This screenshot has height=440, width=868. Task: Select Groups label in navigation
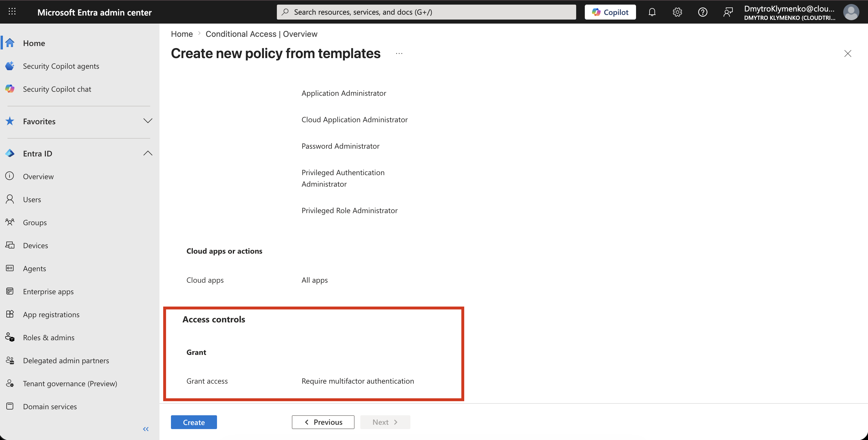(x=35, y=223)
